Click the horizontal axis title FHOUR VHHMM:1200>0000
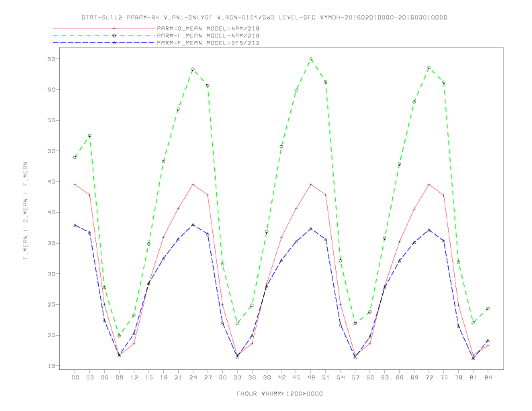 (279, 394)
